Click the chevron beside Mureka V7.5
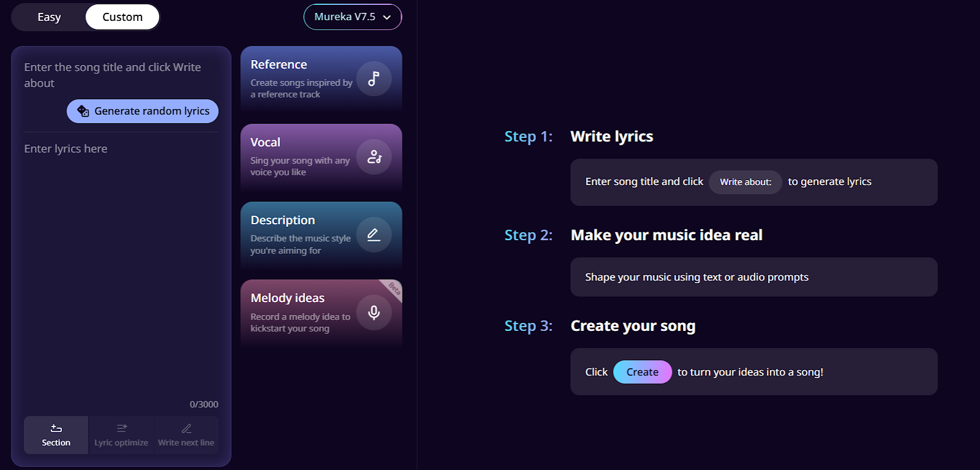 click(x=387, y=17)
